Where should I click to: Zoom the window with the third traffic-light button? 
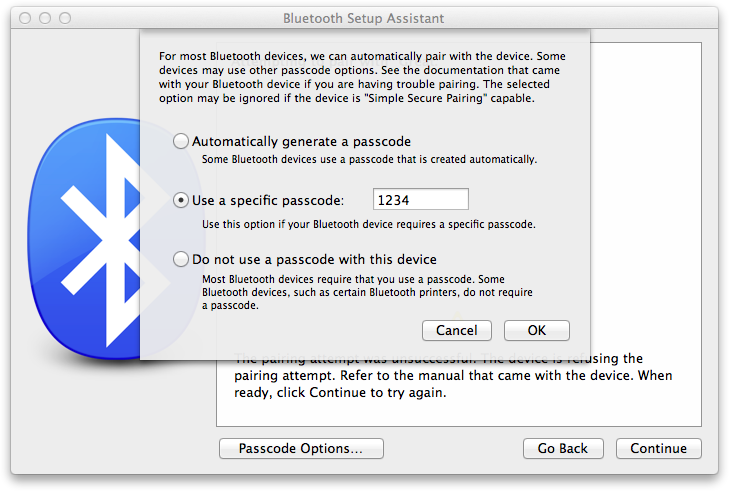65,18
